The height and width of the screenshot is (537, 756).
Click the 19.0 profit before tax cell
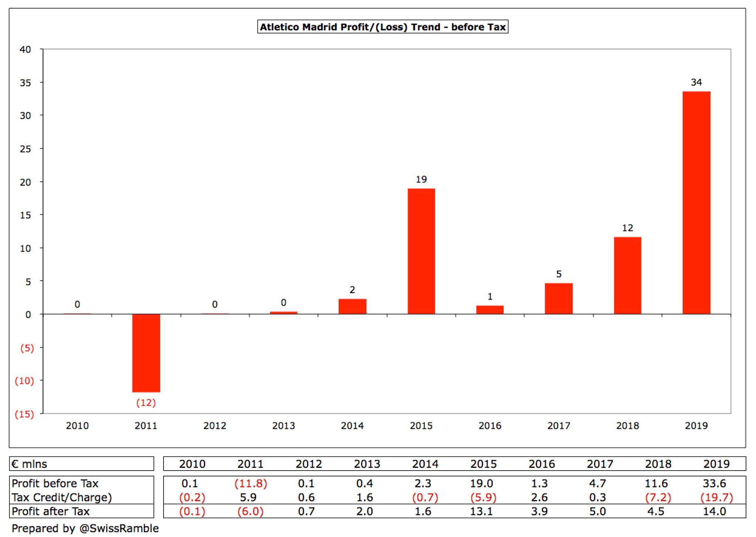click(481, 483)
